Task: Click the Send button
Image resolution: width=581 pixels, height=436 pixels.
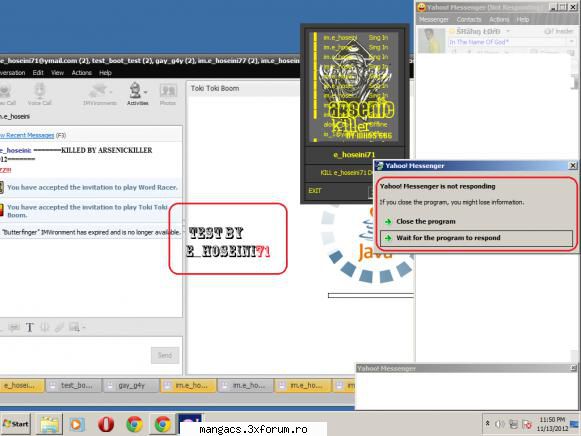Action: coord(165,355)
